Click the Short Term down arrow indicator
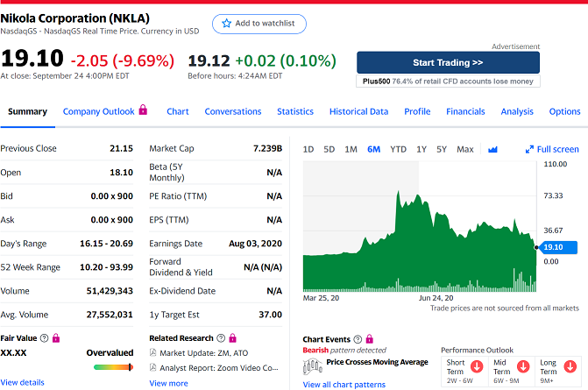 [477, 366]
